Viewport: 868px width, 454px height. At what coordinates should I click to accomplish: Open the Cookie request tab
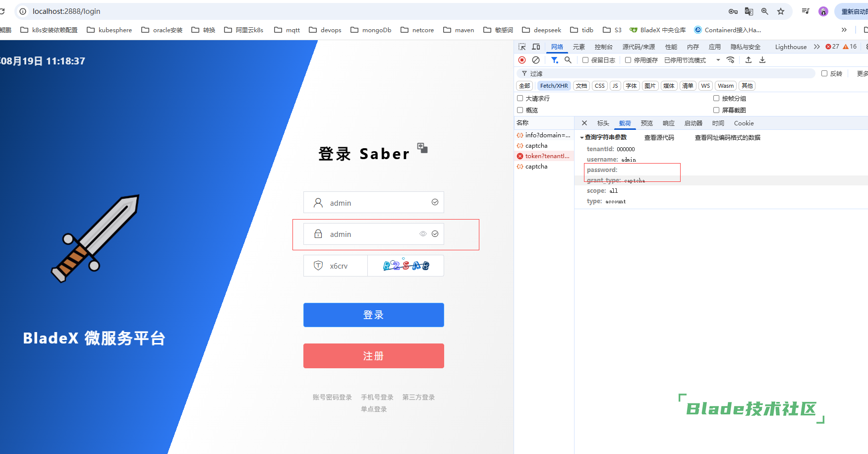pos(744,123)
